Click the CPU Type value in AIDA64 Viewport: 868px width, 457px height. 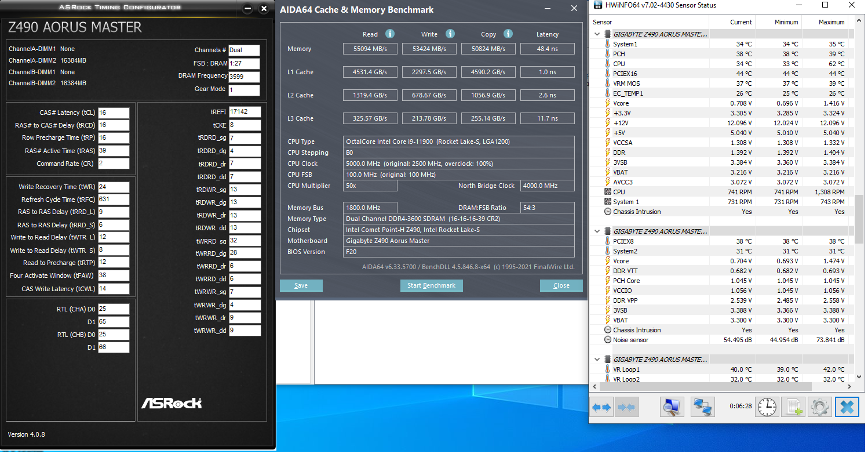point(459,142)
